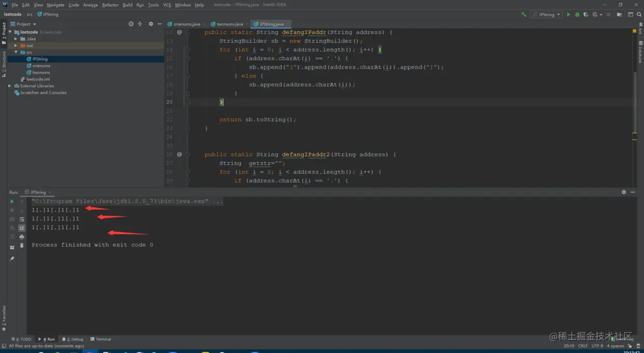Run IPString with Coverage from the shield icon

586,15
